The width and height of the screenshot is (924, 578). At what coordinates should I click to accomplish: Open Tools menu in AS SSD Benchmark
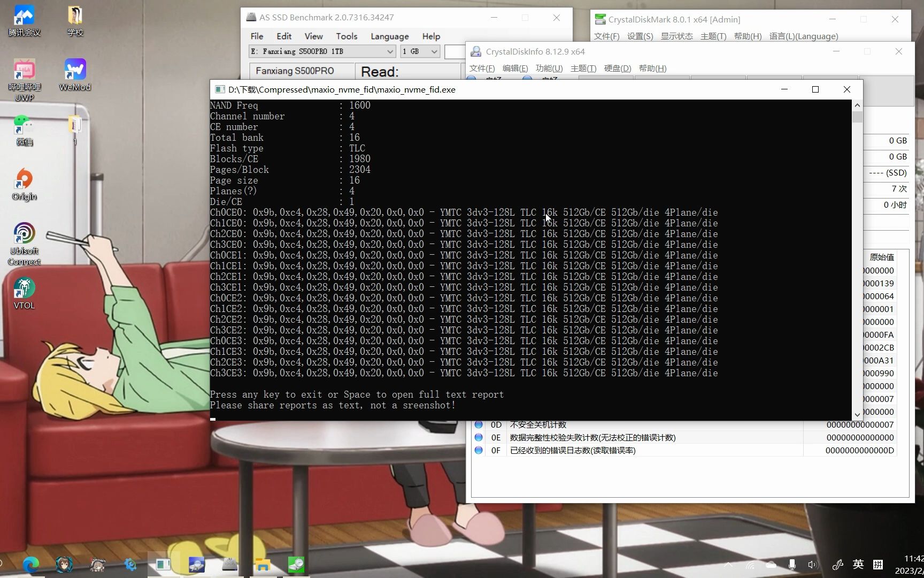pyautogui.click(x=346, y=36)
